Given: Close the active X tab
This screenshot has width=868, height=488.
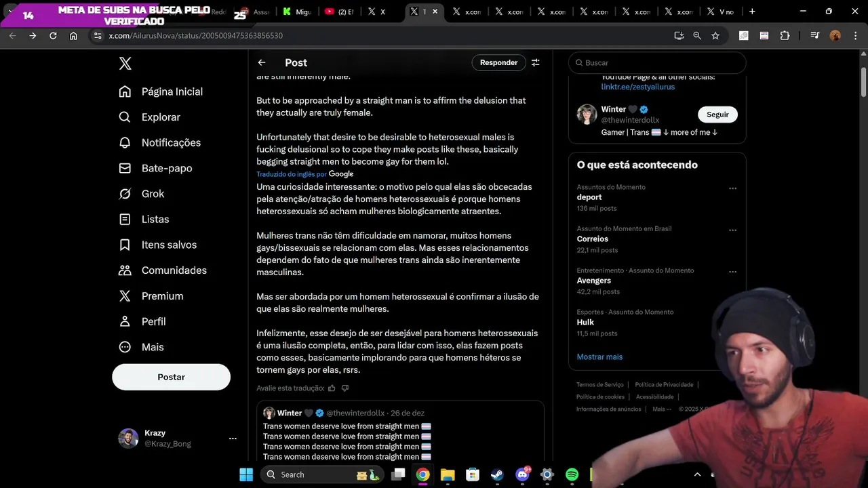Looking at the screenshot, I should tap(435, 12).
